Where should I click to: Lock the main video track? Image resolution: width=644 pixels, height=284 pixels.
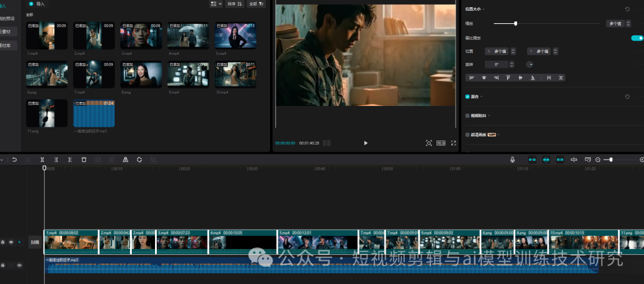tap(3, 242)
